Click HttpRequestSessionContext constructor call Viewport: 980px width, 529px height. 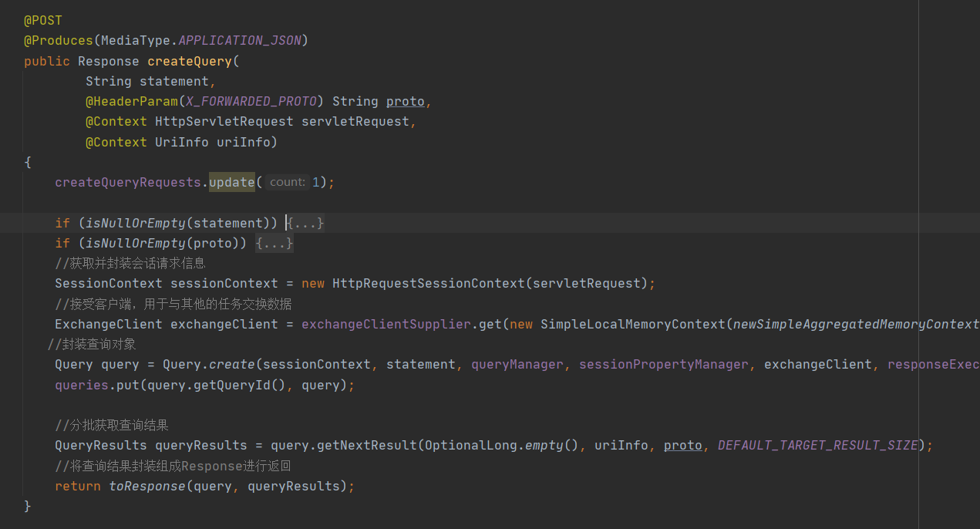pyautogui.click(x=429, y=284)
